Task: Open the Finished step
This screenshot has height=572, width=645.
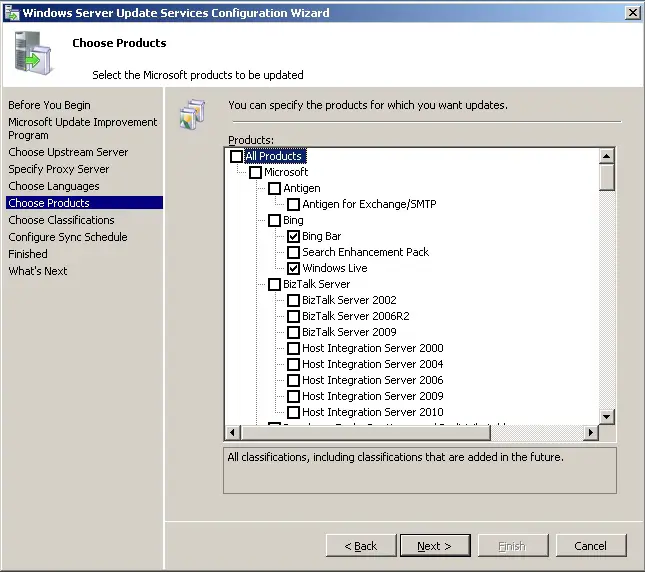Action: pyautogui.click(x=28, y=254)
